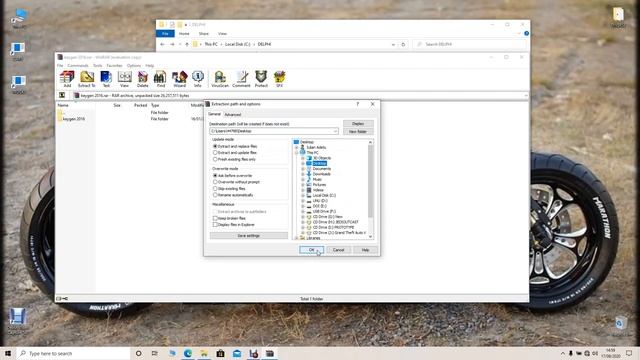This screenshot has height=360, width=640.
Task: Open Task View on the taskbar
Action: 155,353
